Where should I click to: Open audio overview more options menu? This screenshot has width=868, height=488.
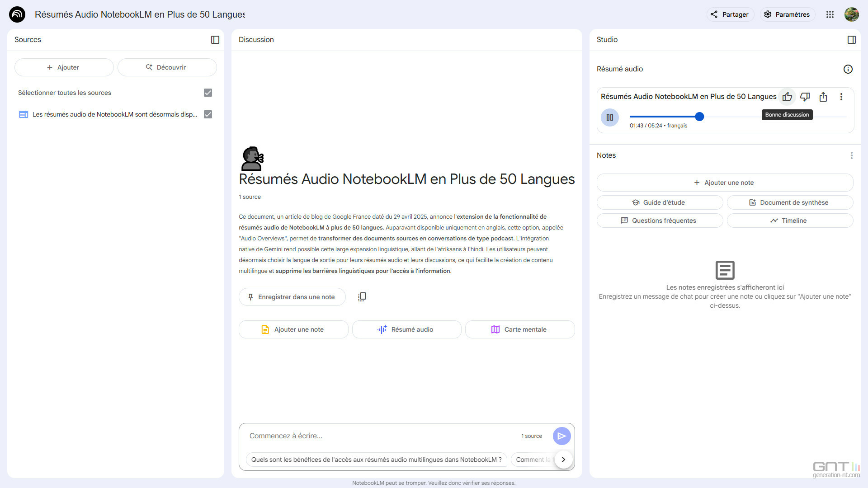click(x=841, y=97)
